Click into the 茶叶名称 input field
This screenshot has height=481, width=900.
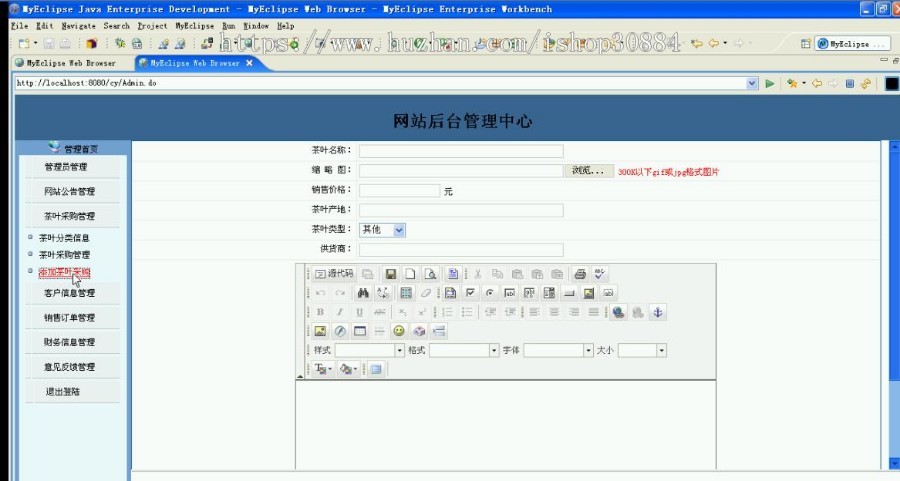(461, 151)
